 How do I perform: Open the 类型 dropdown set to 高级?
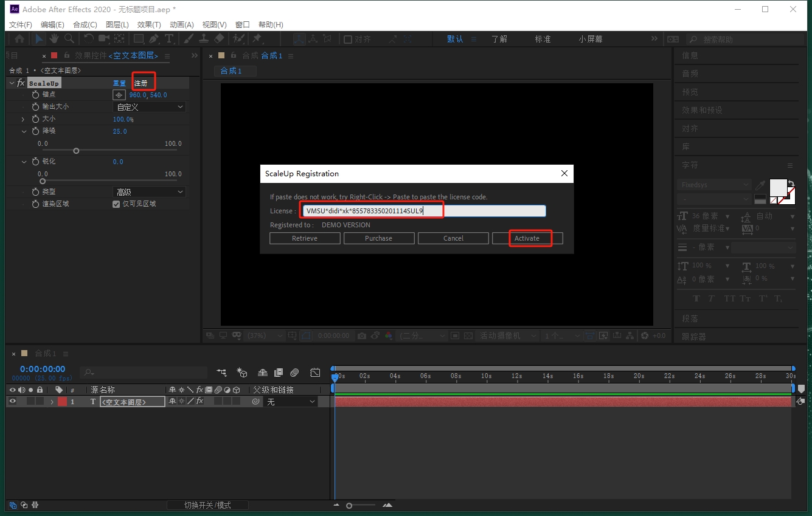tap(150, 192)
